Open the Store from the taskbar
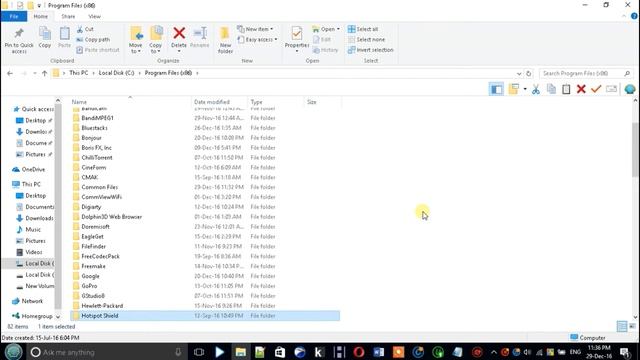 click(280, 352)
